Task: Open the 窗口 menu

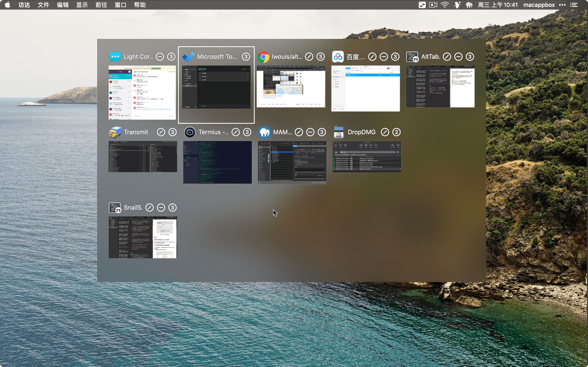Action: [x=121, y=5]
